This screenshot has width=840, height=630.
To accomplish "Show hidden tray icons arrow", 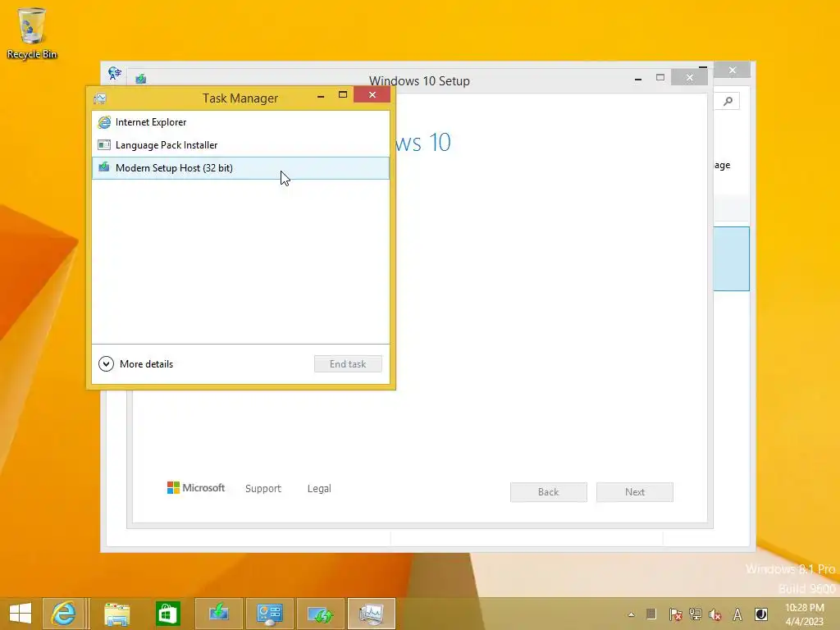I will pyautogui.click(x=631, y=614).
